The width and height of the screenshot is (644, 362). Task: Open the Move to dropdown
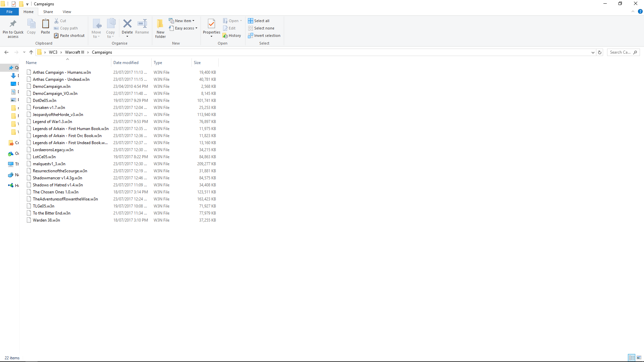tap(96, 28)
